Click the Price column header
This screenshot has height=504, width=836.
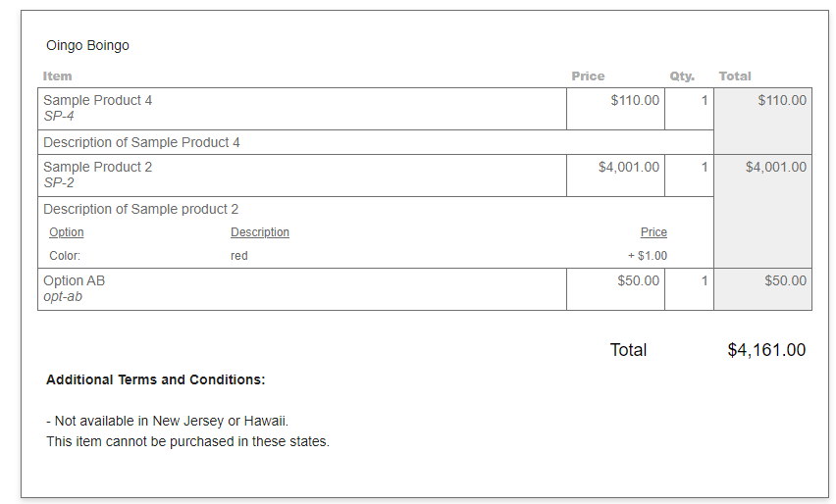click(588, 76)
